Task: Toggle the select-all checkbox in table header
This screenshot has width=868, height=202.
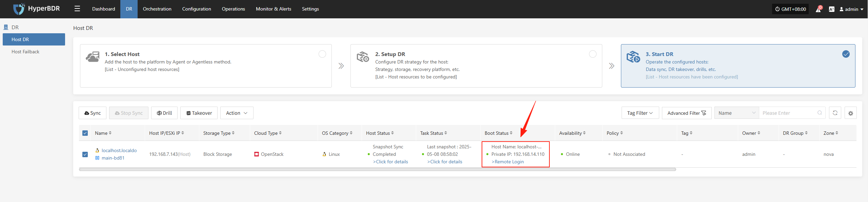Action: click(x=85, y=133)
